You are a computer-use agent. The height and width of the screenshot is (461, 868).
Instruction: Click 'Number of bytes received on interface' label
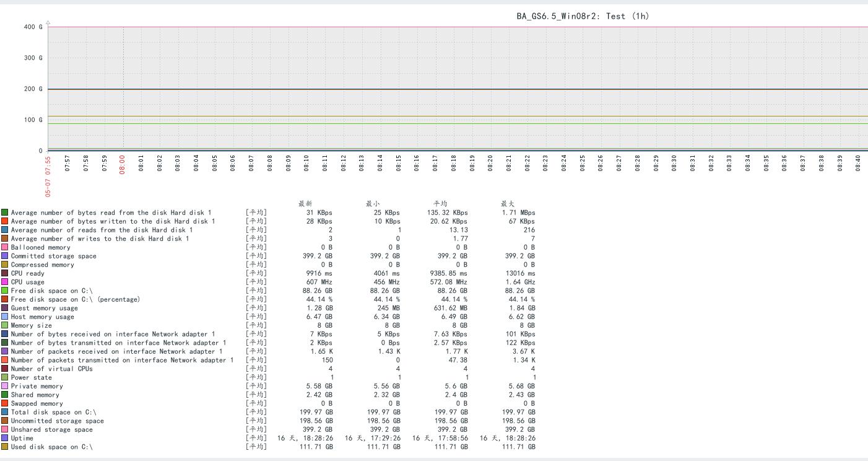(113, 334)
